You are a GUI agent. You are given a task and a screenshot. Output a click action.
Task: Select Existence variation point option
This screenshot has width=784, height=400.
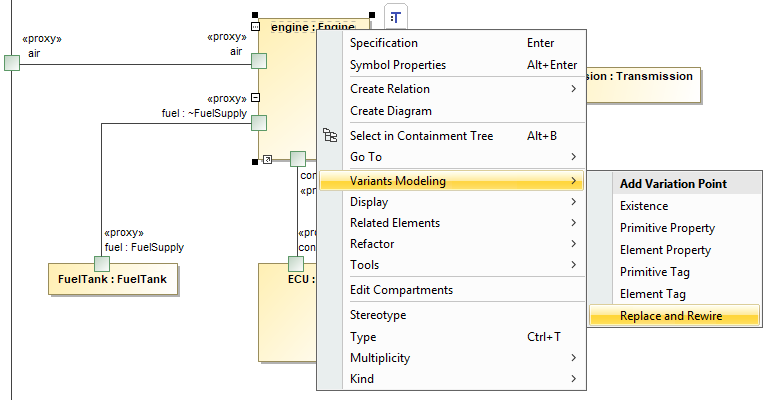pyautogui.click(x=644, y=206)
